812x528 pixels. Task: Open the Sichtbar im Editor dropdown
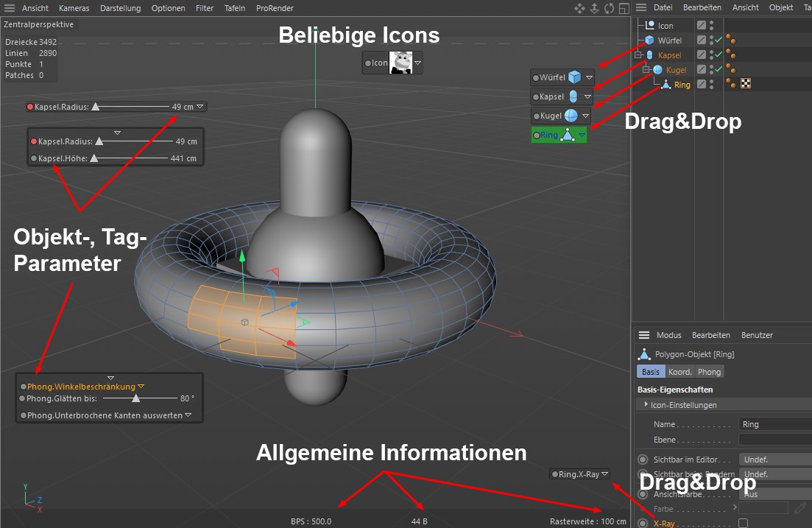774,459
